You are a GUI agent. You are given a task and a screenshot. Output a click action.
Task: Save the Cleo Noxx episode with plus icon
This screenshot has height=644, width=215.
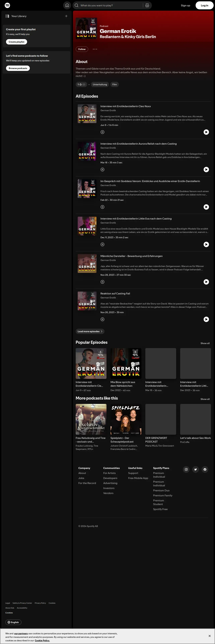coord(102,132)
